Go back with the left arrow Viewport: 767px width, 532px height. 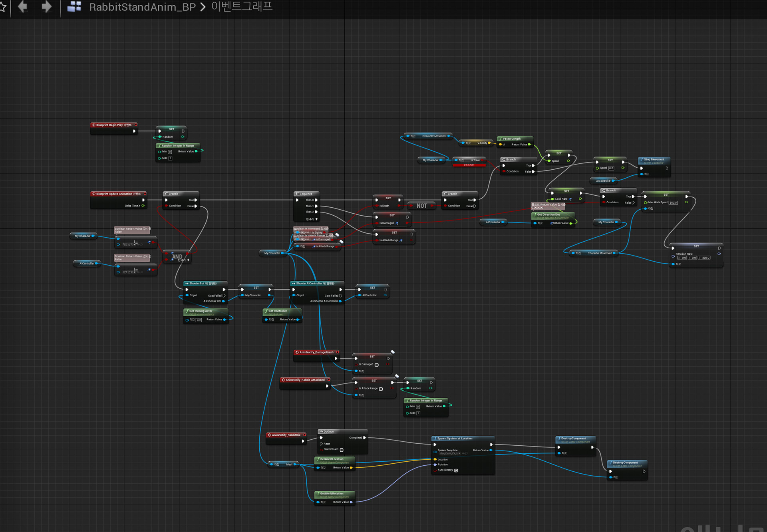pyautogui.click(x=23, y=7)
